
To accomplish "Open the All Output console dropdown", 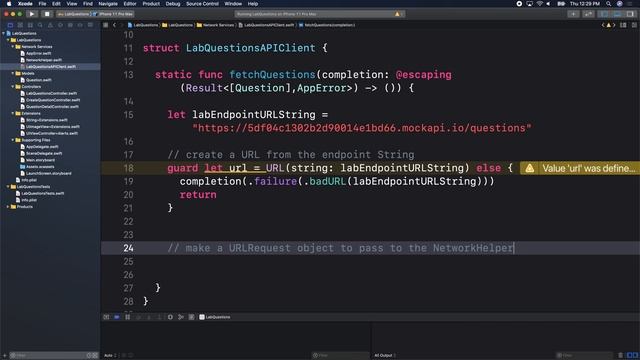I will (x=385, y=356).
